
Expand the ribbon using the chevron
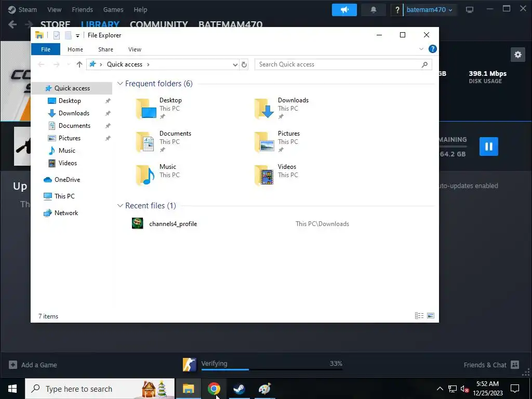pyautogui.click(x=421, y=49)
